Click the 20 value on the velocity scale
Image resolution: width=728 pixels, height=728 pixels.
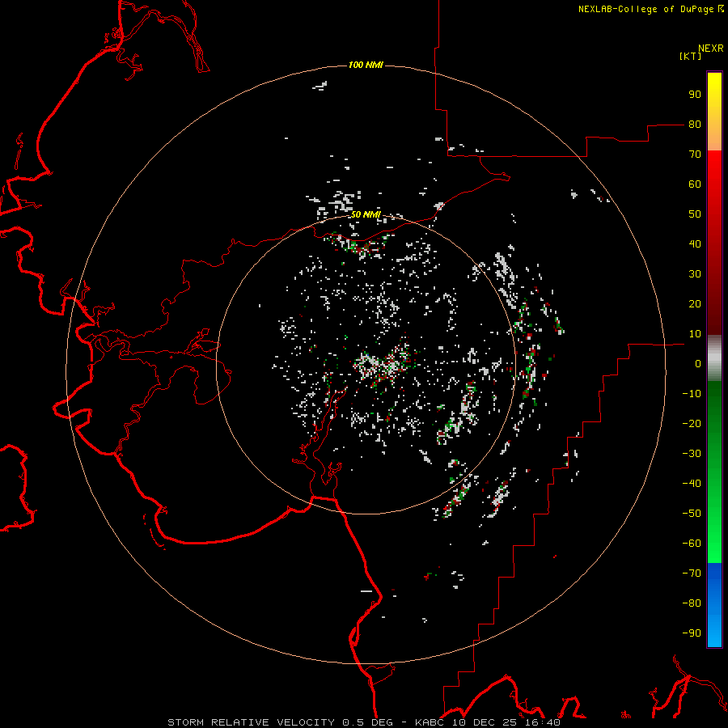click(x=695, y=304)
